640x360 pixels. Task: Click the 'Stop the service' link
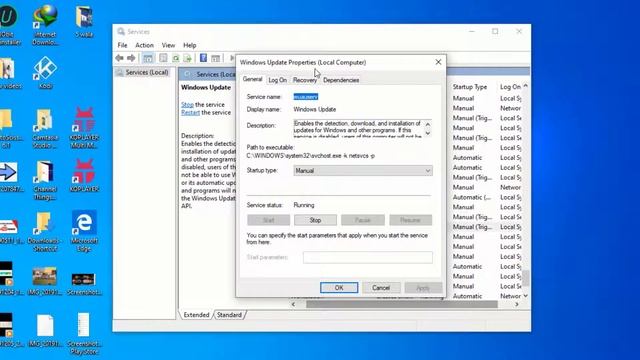(x=187, y=104)
